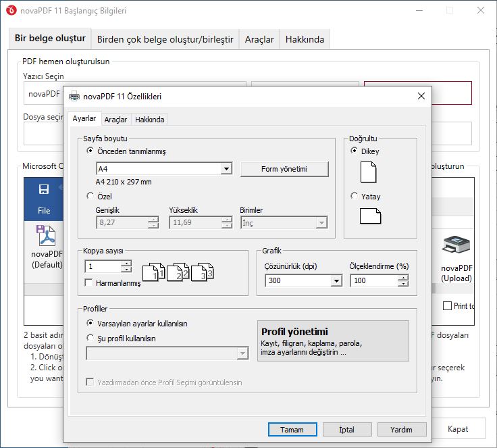Click the Form yönetimi button
The width and height of the screenshot is (497, 448).
coord(284,169)
